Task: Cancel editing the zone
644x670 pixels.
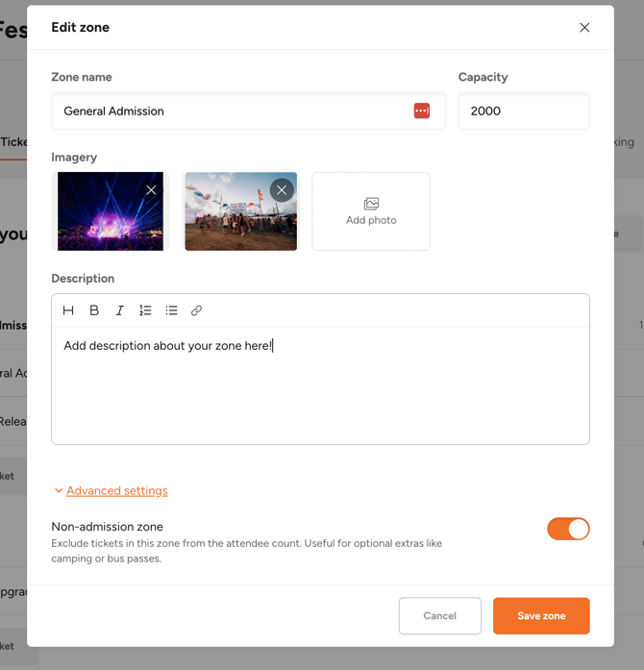Action: pos(439,616)
